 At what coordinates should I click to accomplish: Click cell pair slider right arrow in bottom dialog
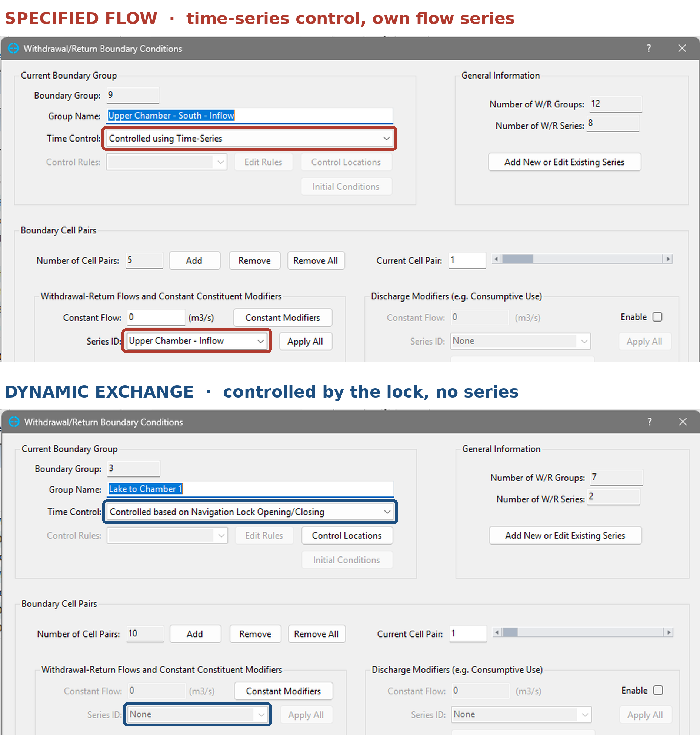point(669,632)
